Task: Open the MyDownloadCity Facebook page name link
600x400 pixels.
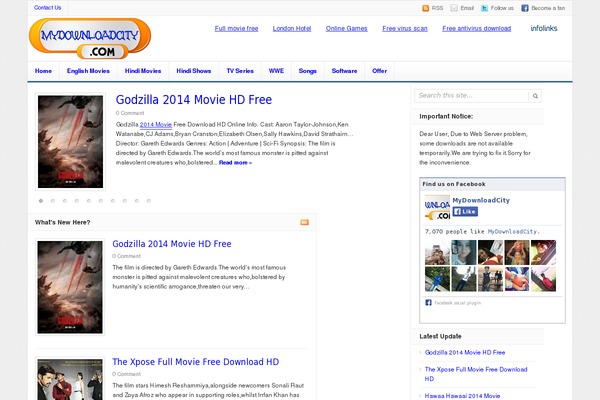Action: 481,200
